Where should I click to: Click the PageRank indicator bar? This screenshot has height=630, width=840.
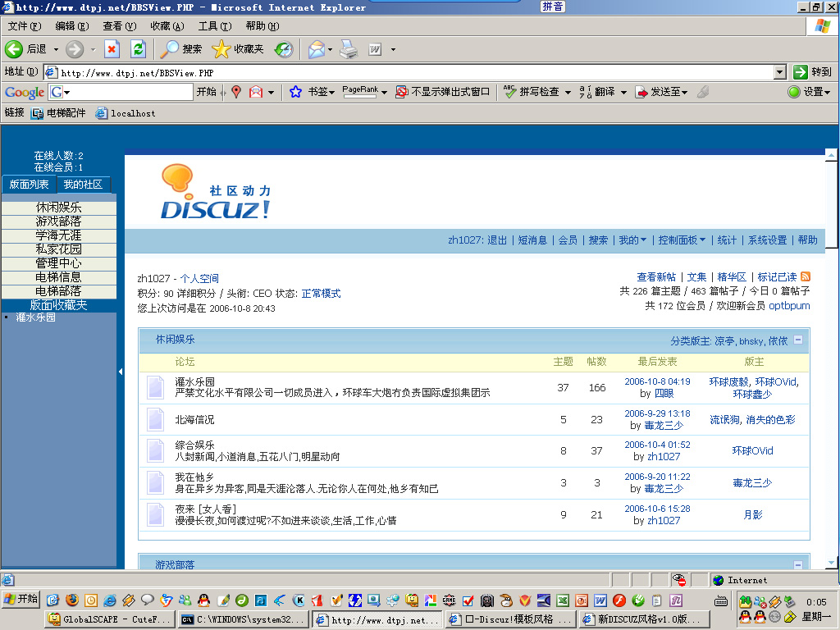pos(361,92)
